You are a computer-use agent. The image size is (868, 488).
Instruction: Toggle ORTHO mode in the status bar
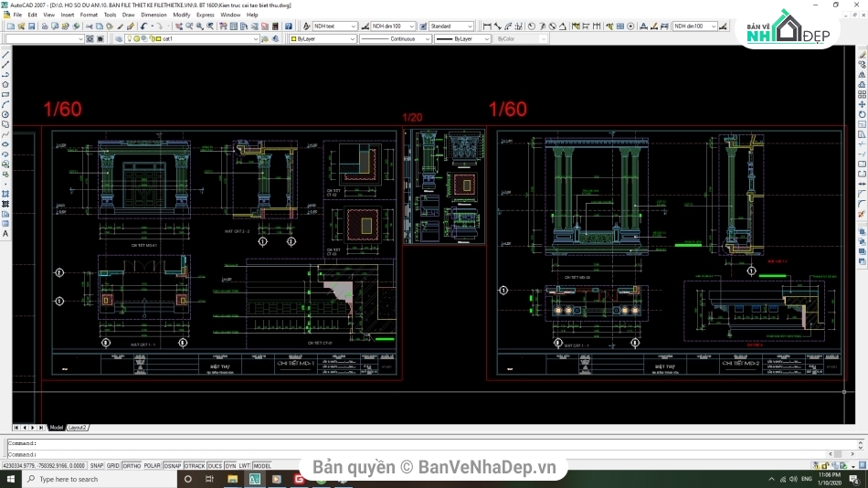pyautogui.click(x=132, y=465)
